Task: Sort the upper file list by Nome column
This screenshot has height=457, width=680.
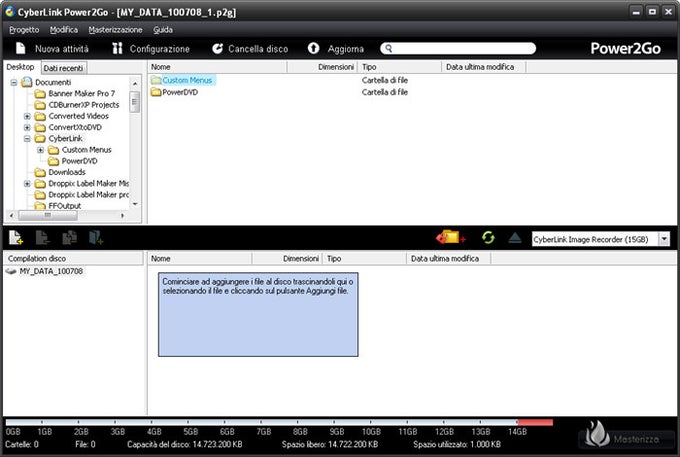Action: [x=217, y=67]
